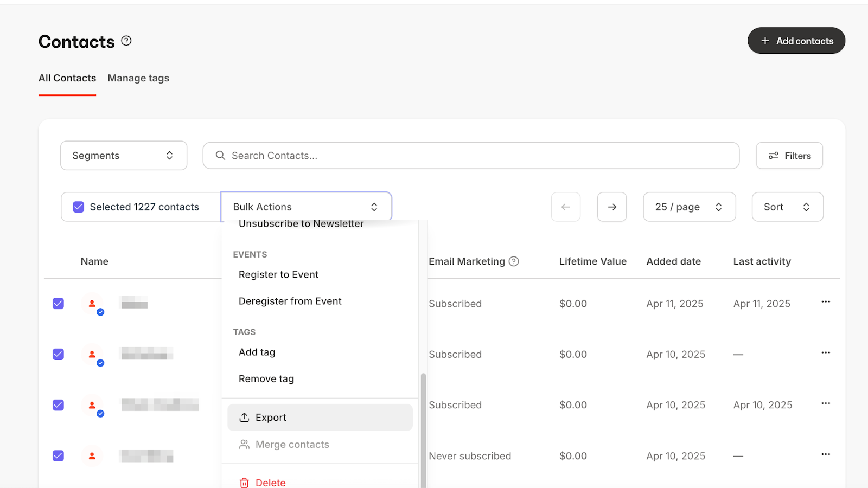Open options for second row contact (Apr 10, no activity)
Image resolution: width=868 pixels, height=488 pixels.
pos(826,352)
